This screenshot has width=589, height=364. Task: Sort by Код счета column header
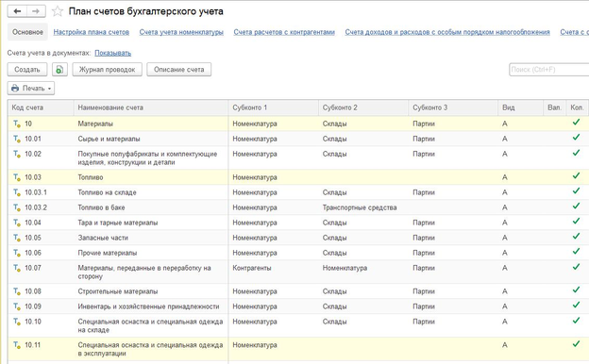[x=41, y=108]
